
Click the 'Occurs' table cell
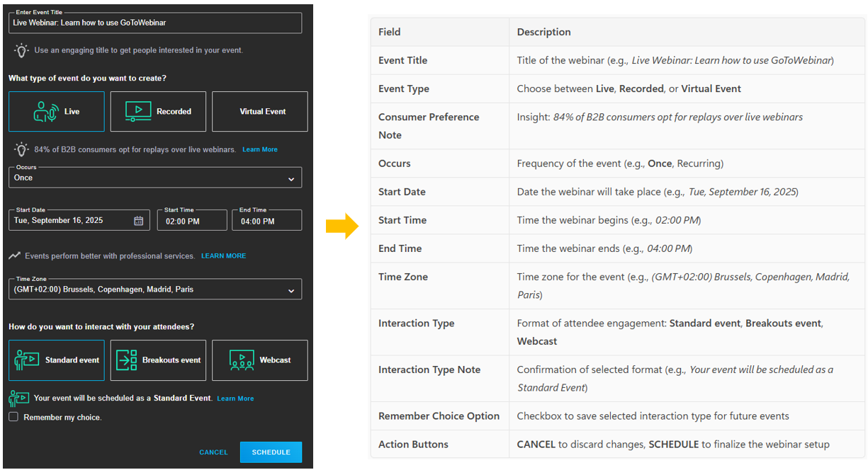[x=440, y=164]
